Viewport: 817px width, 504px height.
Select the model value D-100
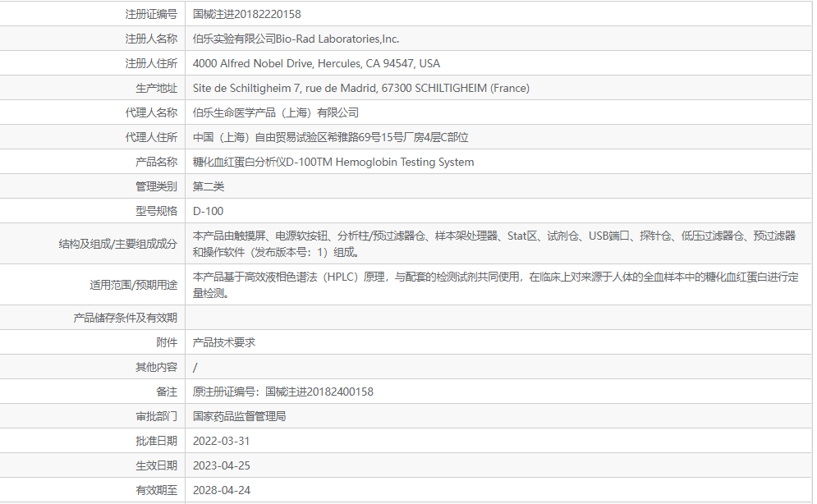[x=208, y=211]
